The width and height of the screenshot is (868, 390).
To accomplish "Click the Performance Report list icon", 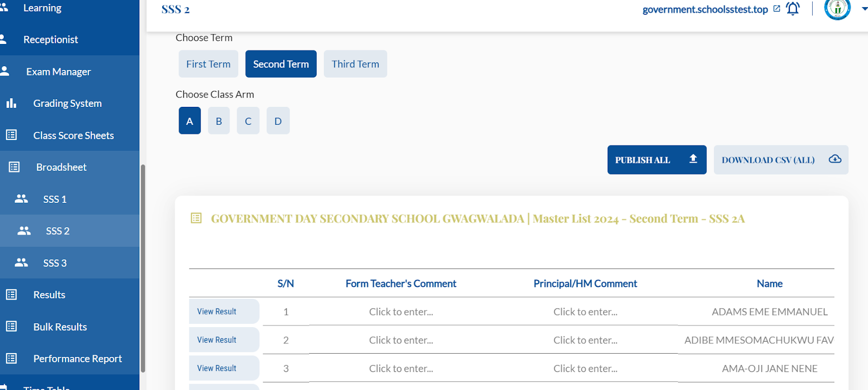I will [11, 359].
